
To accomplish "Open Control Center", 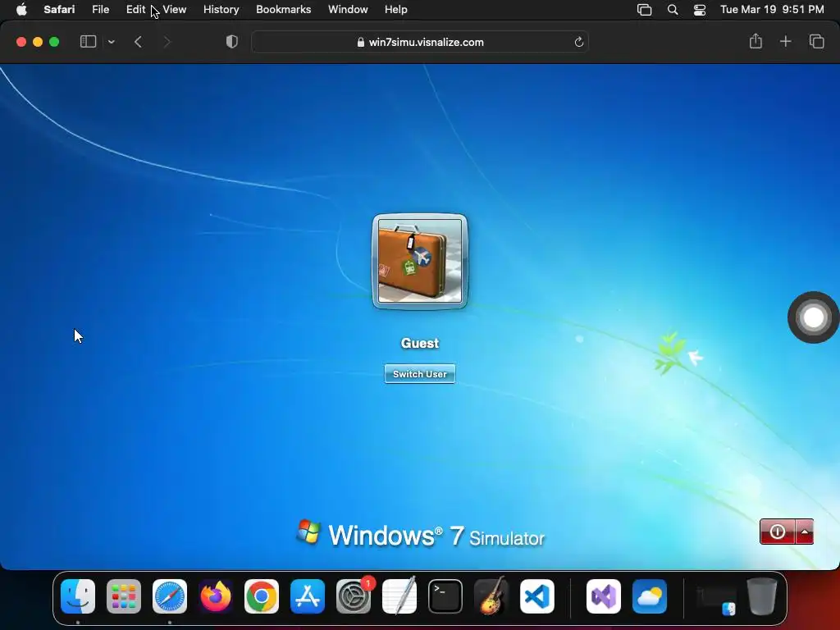I will [x=700, y=10].
